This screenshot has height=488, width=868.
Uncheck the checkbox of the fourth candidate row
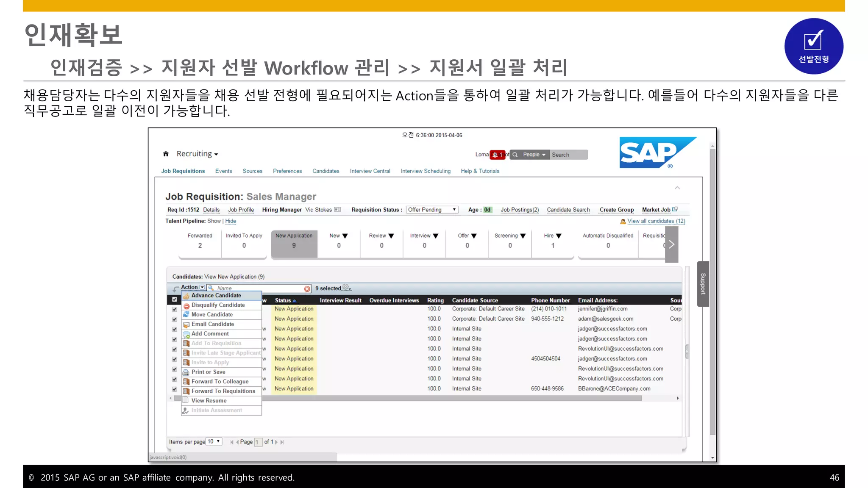tap(174, 339)
